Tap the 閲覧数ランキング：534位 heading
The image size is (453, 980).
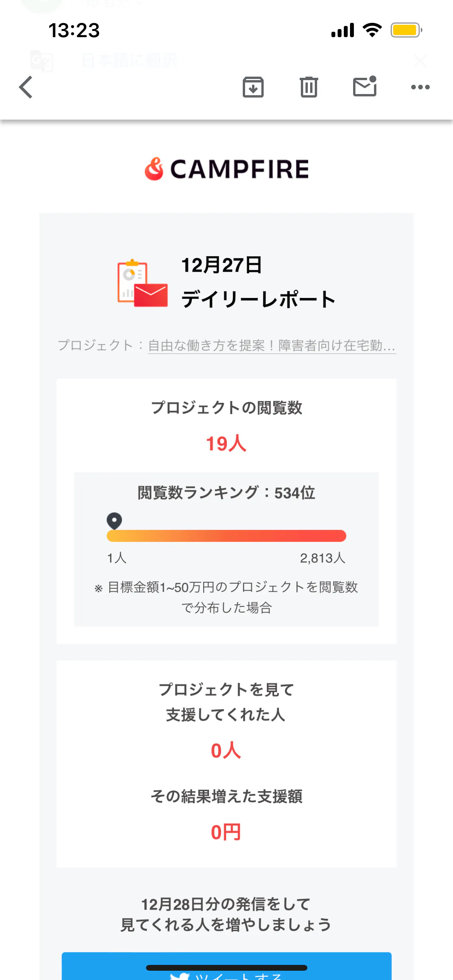click(x=226, y=493)
